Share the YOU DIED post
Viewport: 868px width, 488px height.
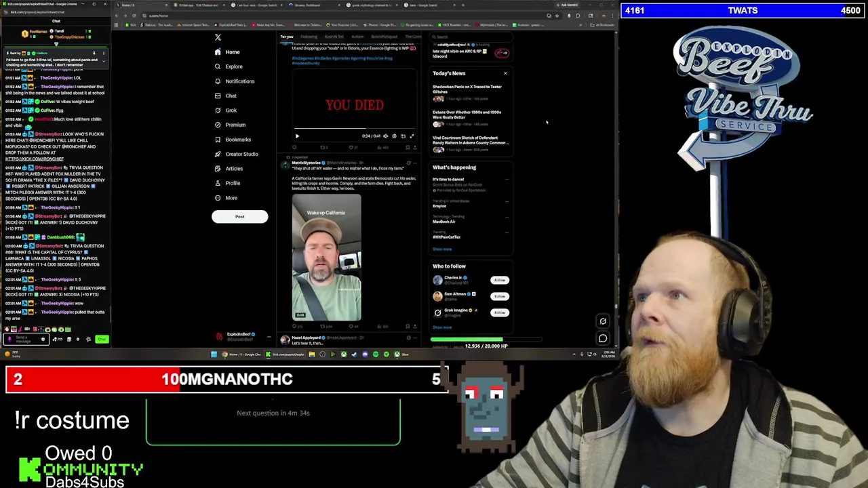coord(415,147)
